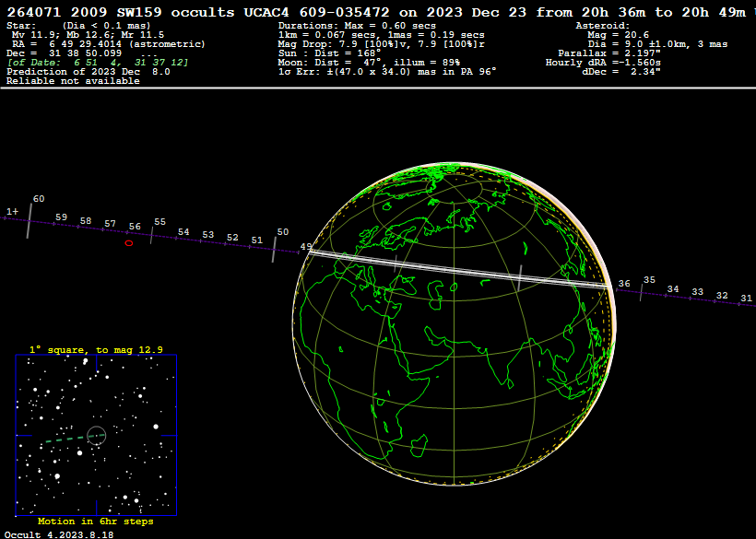Click 'Reliable not available' text
The width and height of the screenshot is (756, 539).
click(x=73, y=80)
